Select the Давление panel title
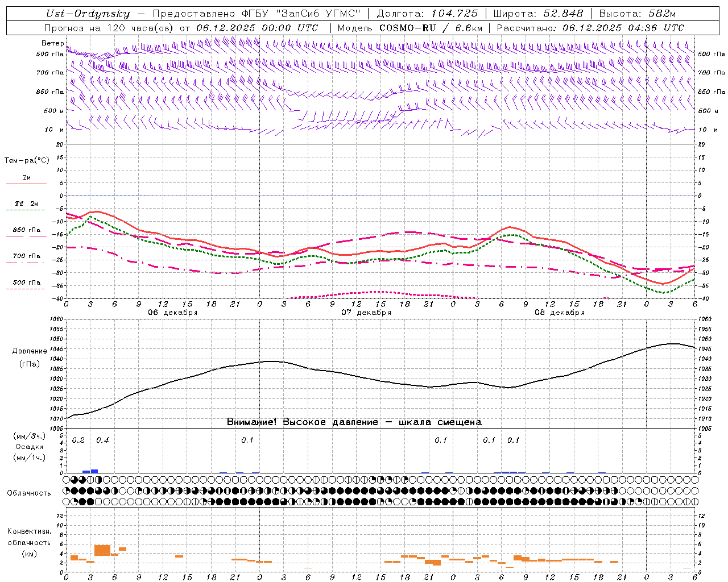The height and width of the screenshot is (582, 728). (30, 351)
